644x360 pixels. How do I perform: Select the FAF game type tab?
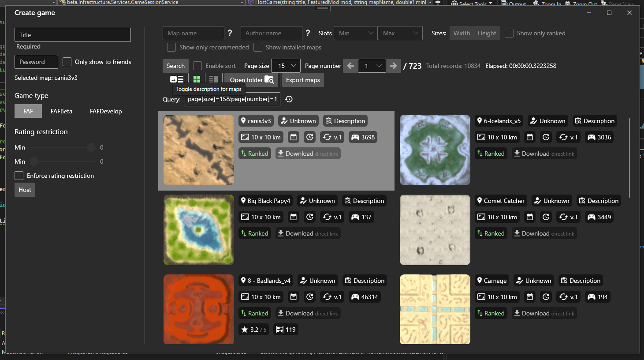point(28,111)
